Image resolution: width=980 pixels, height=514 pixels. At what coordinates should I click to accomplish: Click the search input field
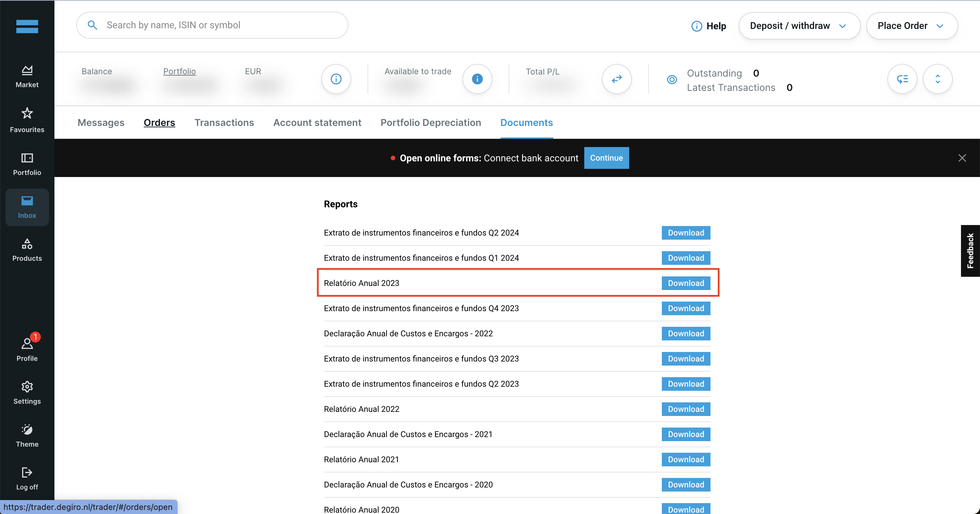(x=212, y=25)
